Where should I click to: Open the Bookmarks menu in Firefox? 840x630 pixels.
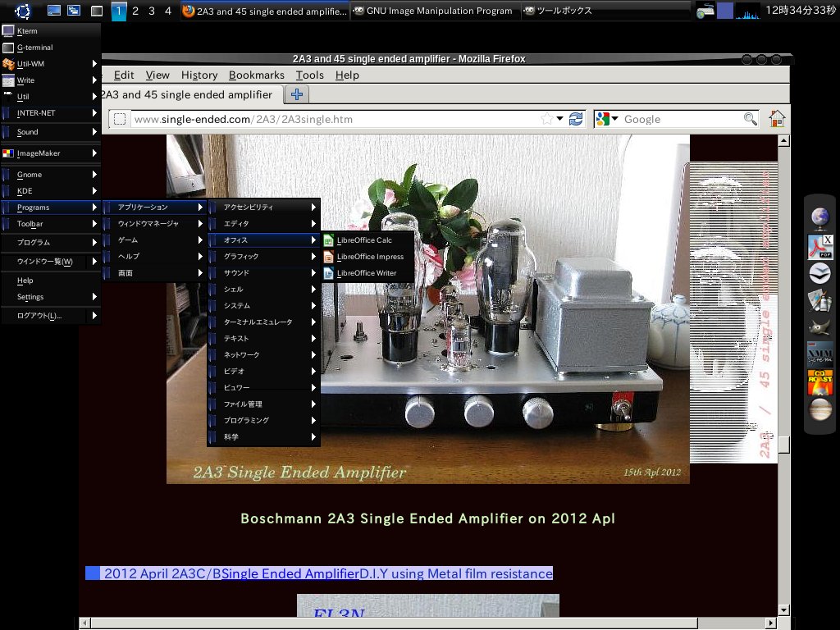pyautogui.click(x=256, y=75)
